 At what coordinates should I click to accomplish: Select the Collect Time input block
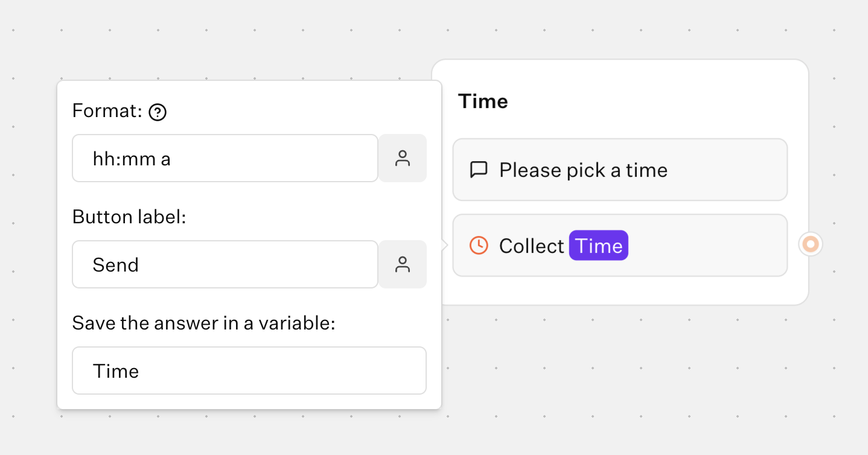tap(694, 246)
